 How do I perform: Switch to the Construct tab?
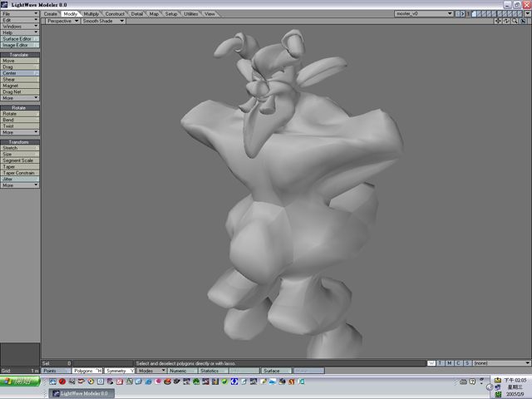(x=115, y=14)
